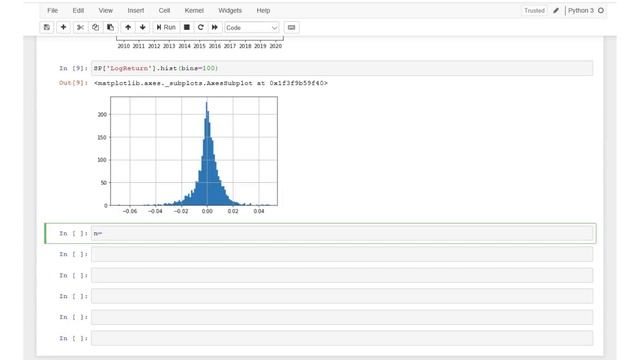Click the Python 3 kernel name
The width and height of the screenshot is (640, 360).
581,11
